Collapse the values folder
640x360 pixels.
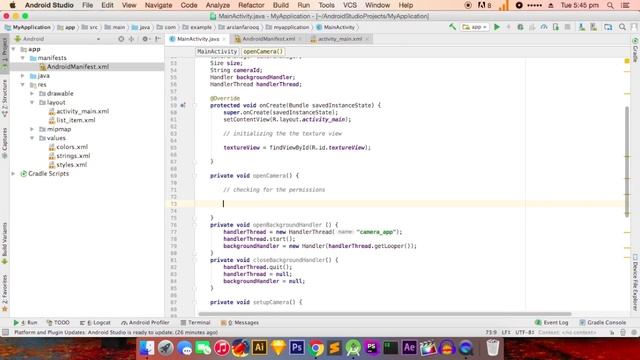click(32, 138)
